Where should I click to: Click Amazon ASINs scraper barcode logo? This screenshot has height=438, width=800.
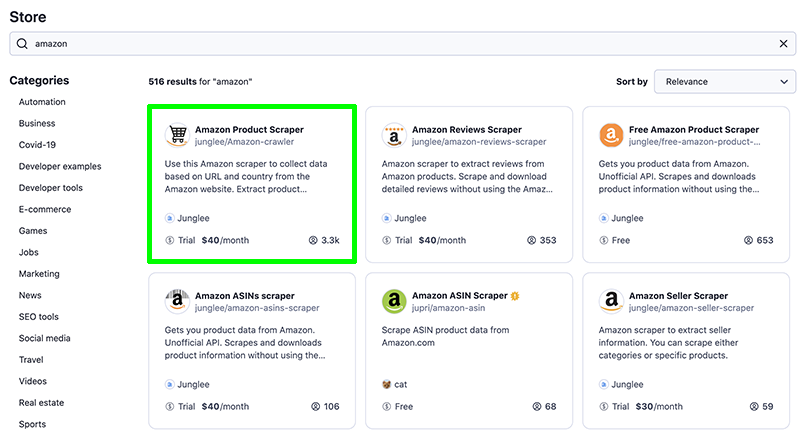pyautogui.click(x=177, y=301)
